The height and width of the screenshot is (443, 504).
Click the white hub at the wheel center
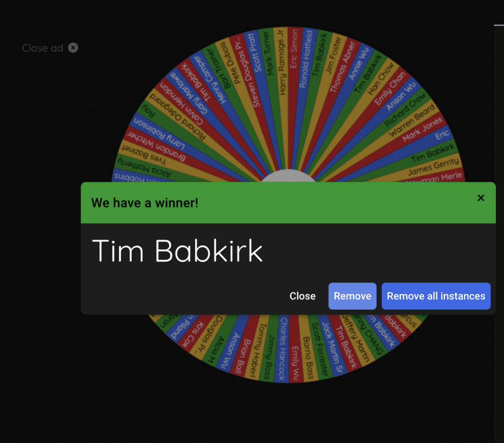point(288,177)
